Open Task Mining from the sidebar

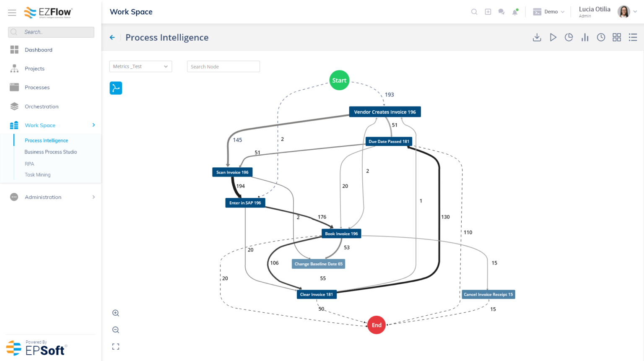37,174
